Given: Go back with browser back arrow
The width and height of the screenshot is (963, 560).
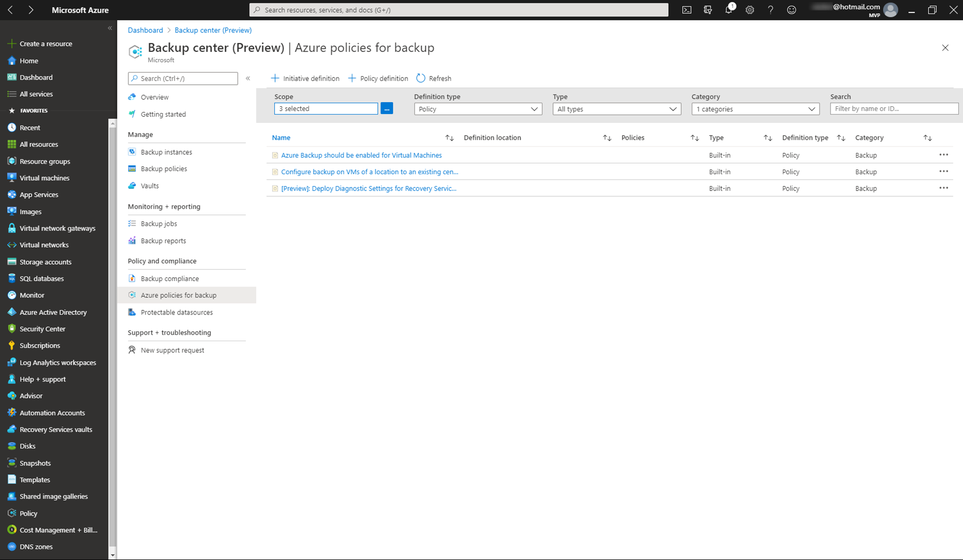Looking at the screenshot, I should coord(11,10).
